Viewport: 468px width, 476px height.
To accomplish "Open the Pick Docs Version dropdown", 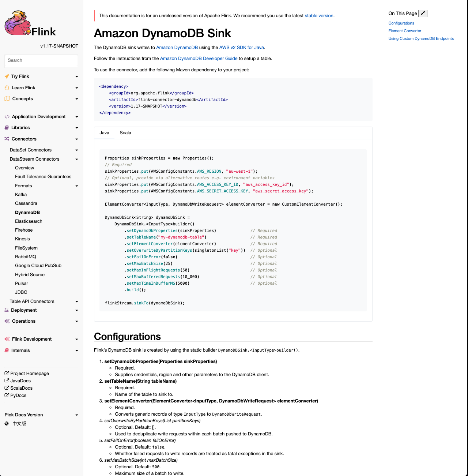I will (x=41, y=415).
